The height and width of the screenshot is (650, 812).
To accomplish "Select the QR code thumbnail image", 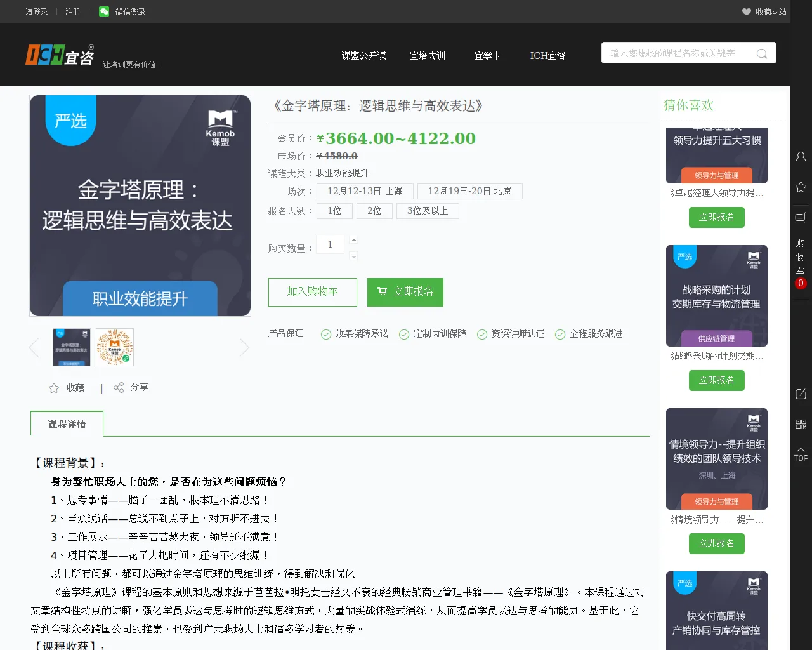I will 115,347.
